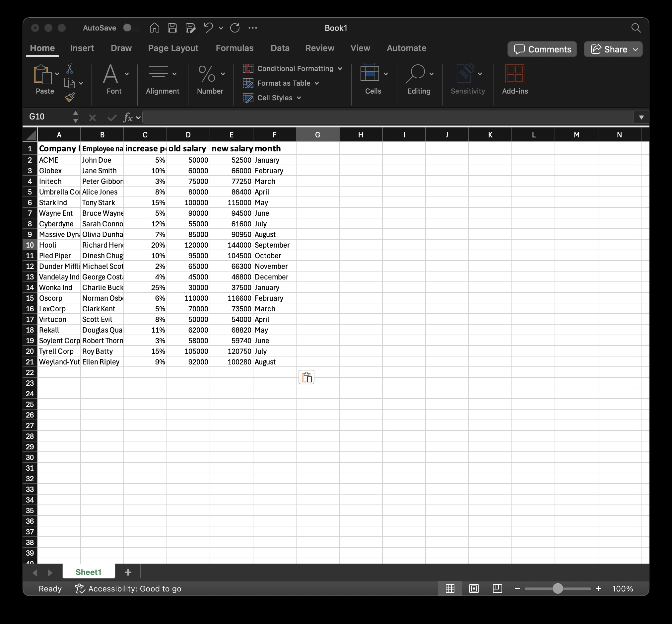This screenshot has height=624, width=672.
Task: Open the Cell Styles dropdown
Action: (272, 98)
